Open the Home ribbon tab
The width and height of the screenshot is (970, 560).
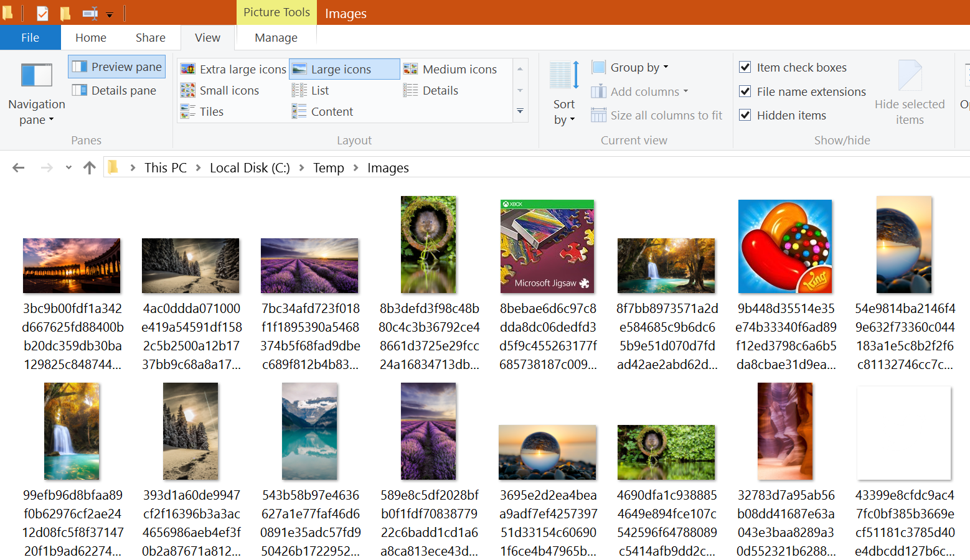point(91,37)
